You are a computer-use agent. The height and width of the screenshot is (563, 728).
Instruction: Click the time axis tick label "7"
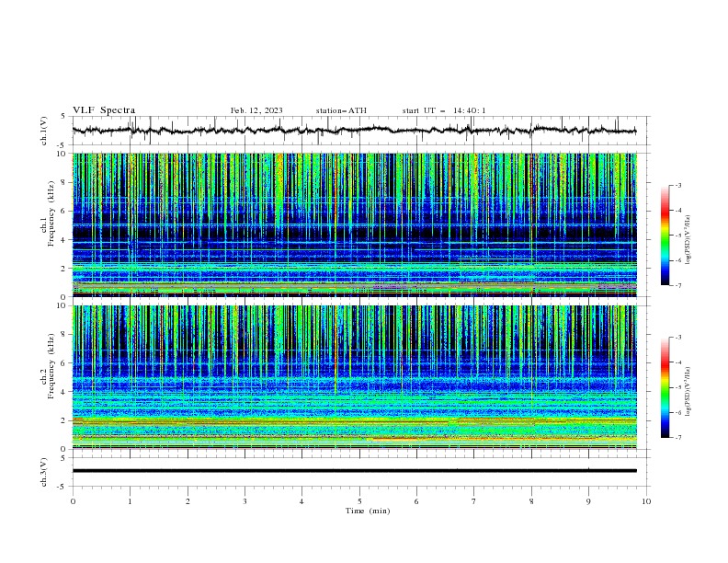tap(474, 501)
